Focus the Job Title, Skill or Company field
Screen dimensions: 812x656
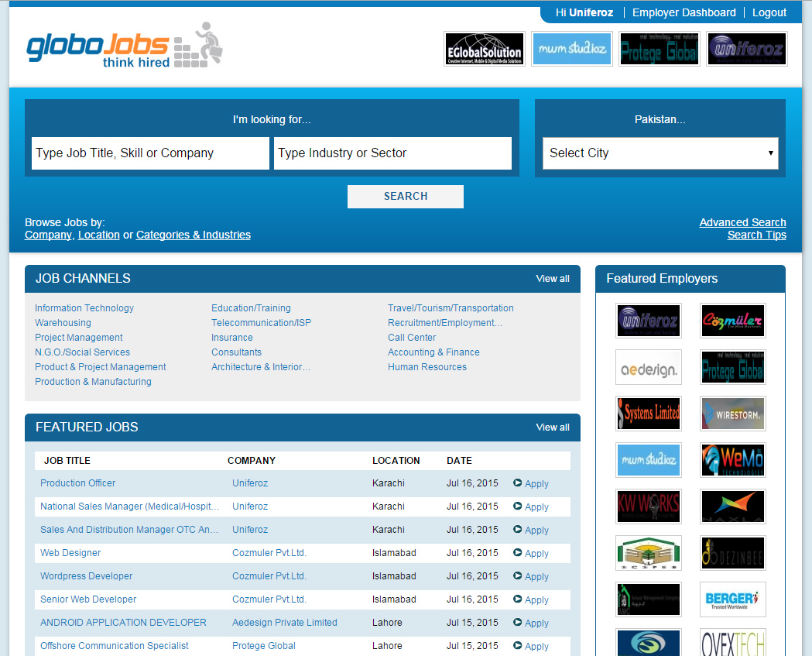[150, 153]
